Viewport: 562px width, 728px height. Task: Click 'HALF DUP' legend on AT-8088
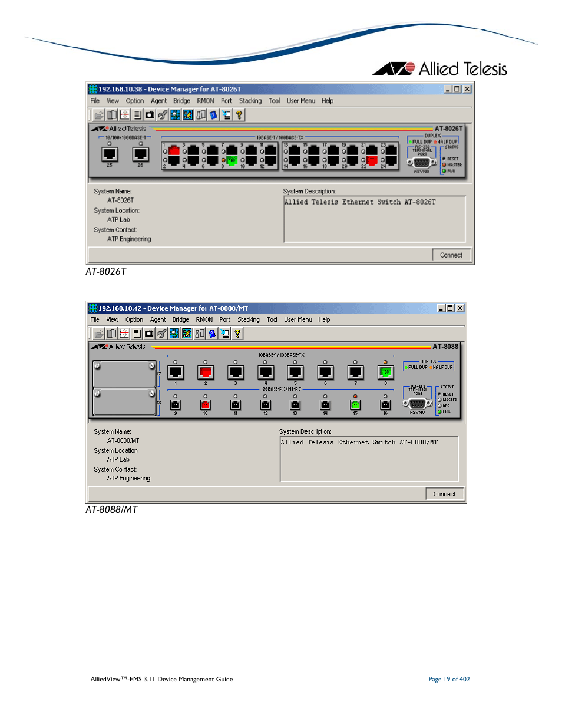point(441,367)
